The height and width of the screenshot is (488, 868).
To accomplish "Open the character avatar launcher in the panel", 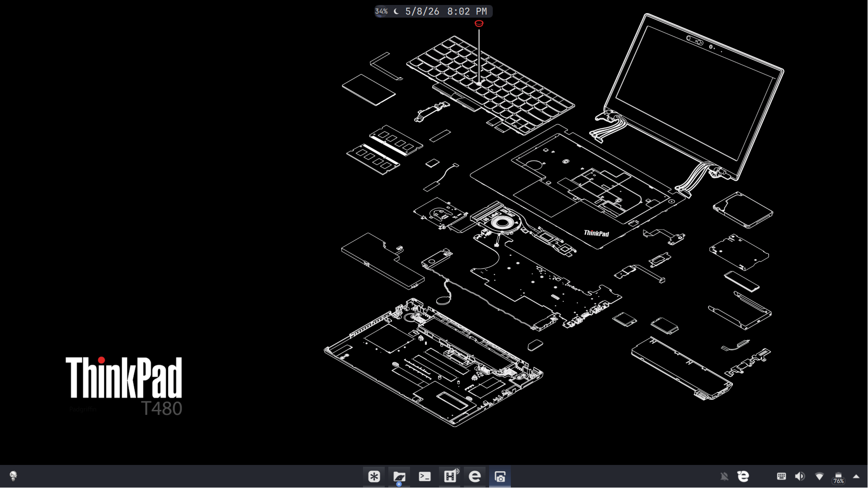I will pos(13,476).
